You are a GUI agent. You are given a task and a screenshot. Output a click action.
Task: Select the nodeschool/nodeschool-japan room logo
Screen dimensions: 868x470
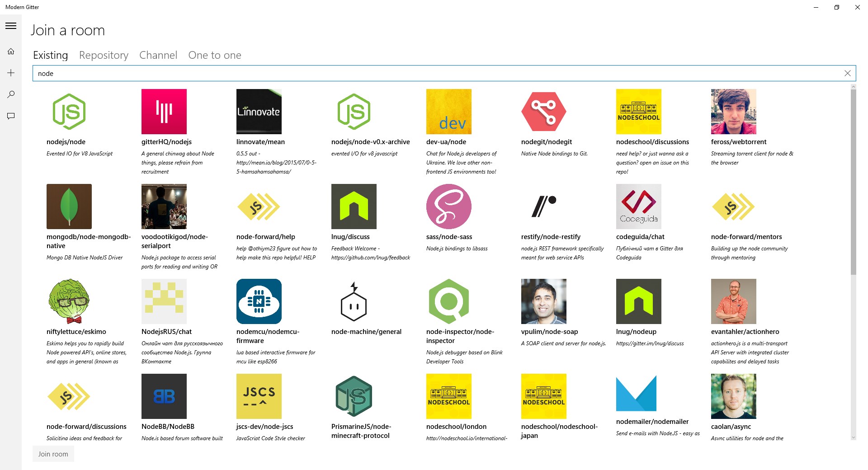pos(544,396)
